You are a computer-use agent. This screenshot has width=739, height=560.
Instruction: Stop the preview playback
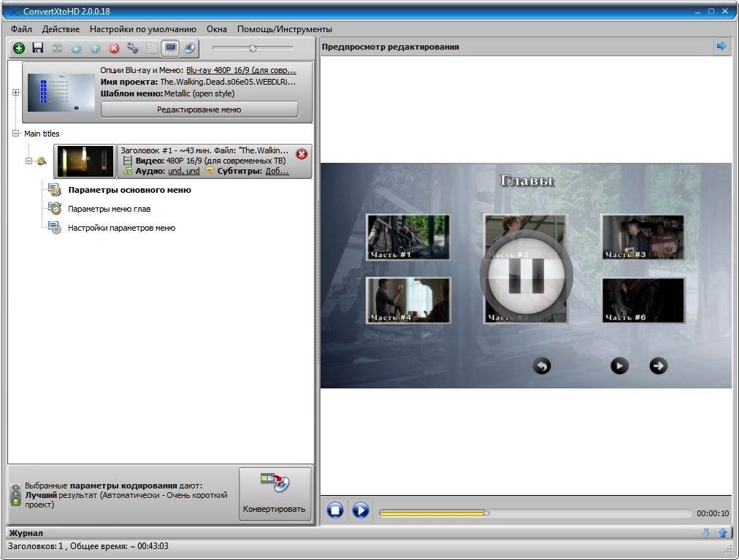point(335,510)
